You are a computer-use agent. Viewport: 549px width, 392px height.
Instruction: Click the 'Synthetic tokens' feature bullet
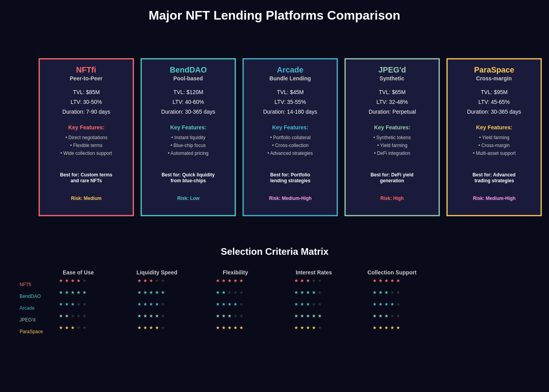pos(392,138)
